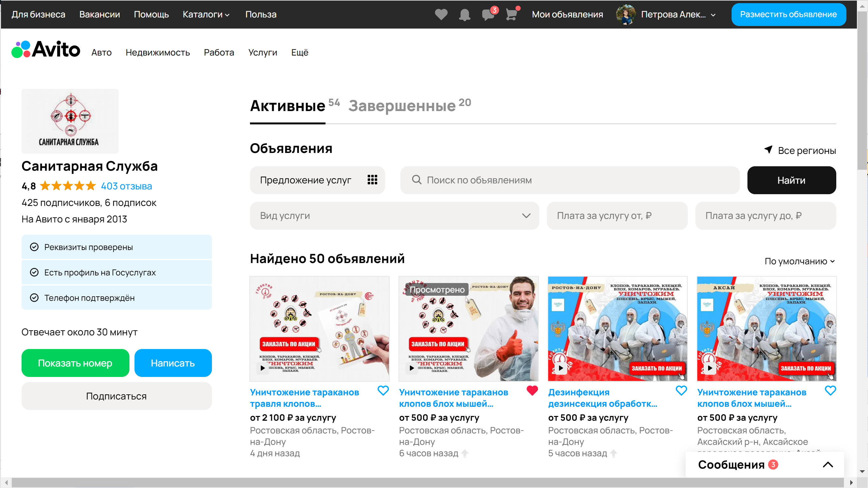Click the horizontal scrollbar at bottom
This screenshot has height=488, width=868.
(428, 482)
